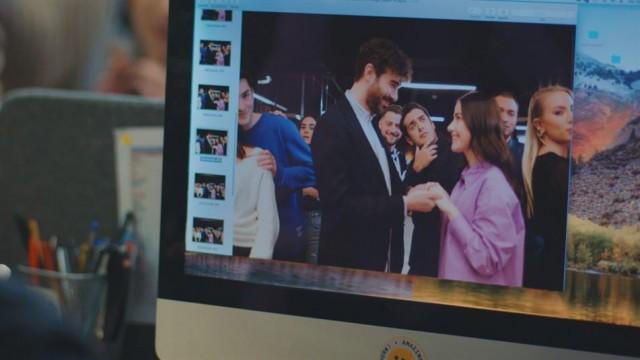
Task: Click the currently selected thumbnail with highlighted filename
Action: point(211,142)
